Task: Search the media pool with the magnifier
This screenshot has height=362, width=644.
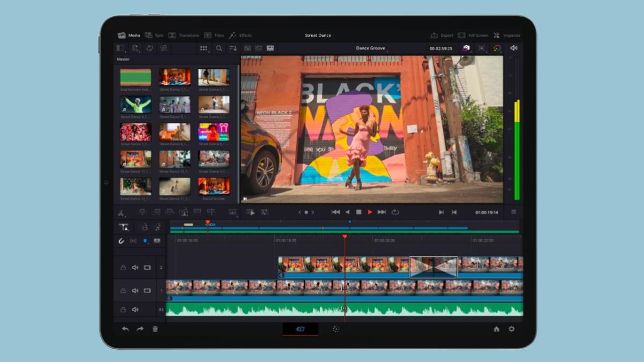Action: [x=219, y=48]
